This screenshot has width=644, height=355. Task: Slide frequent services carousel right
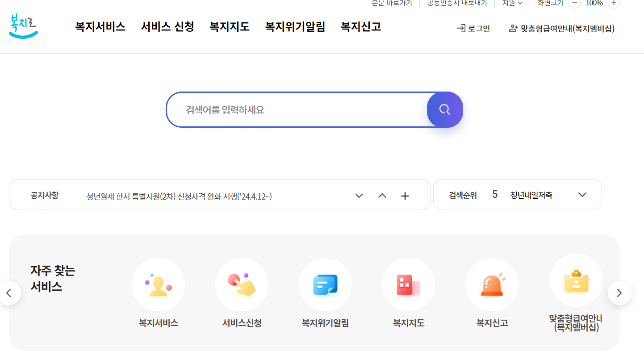point(619,293)
